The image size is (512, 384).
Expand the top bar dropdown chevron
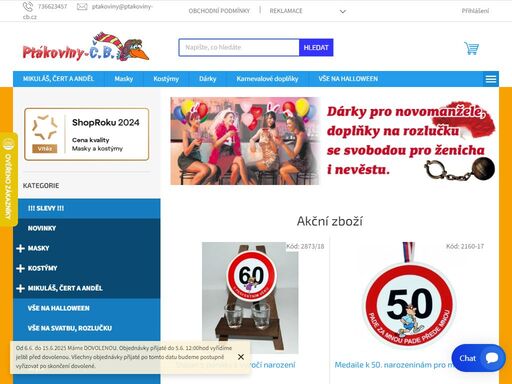343,11
